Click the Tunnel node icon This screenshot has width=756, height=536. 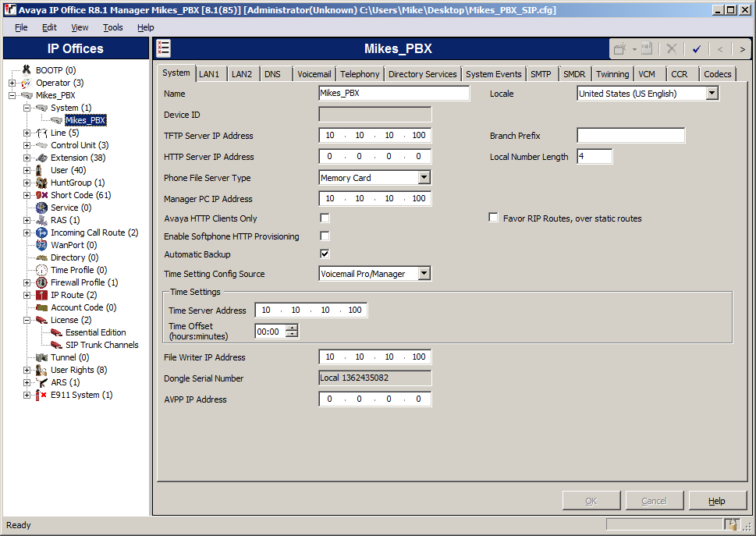[x=42, y=357]
